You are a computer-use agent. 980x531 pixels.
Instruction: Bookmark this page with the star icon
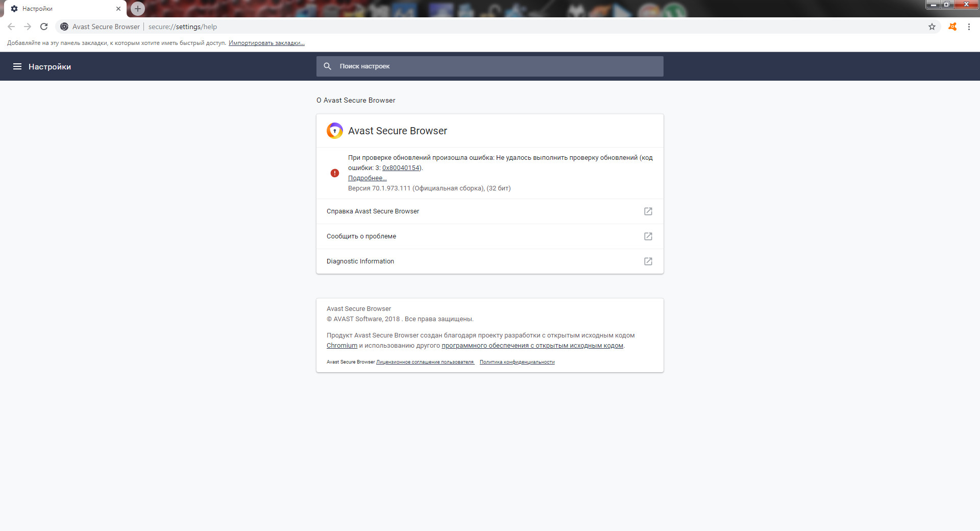932,27
